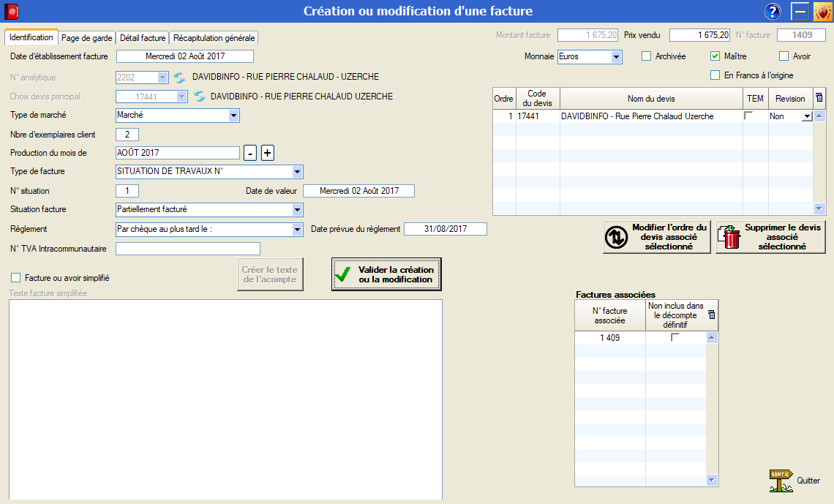Click the plus button for Production du mois
Viewport: 834px width, 504px height.
click(x=268, y=153)
